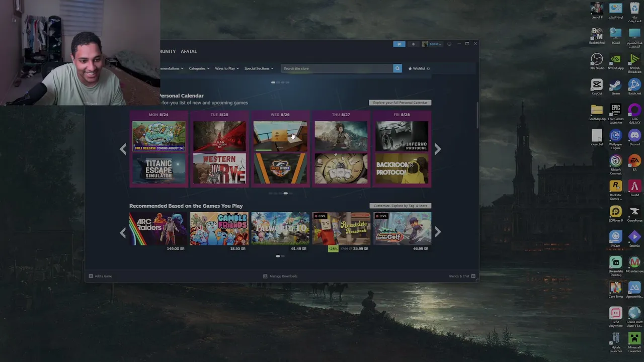The height and width of the screenshot is (362, 644).
Task: Select the RAMMap.zip file on desktop
Action: click(x=597, y=112)
